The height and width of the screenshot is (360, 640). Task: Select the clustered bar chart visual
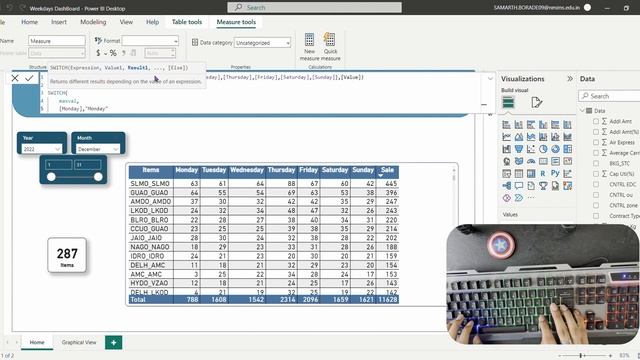[x=531, y=125]
